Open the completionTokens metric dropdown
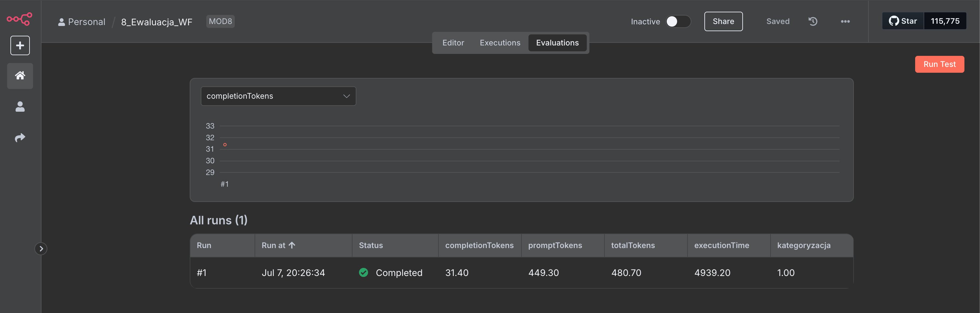 coord(279,96)
